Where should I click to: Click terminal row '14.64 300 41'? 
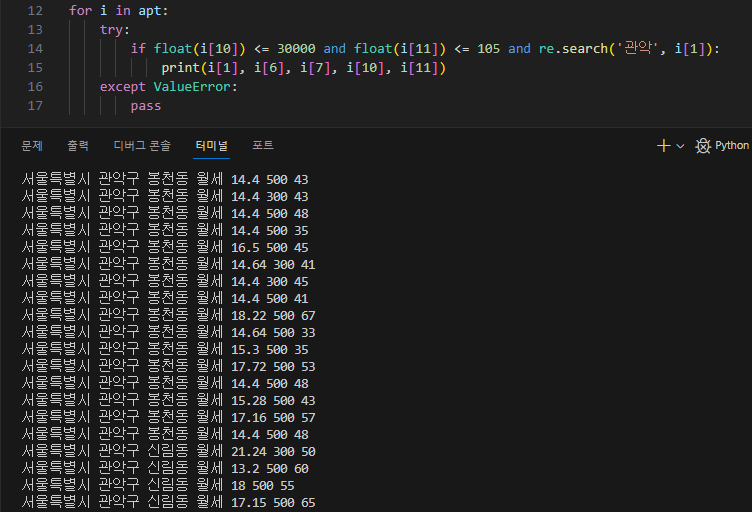pyautogui.click(x=168, y=265)
